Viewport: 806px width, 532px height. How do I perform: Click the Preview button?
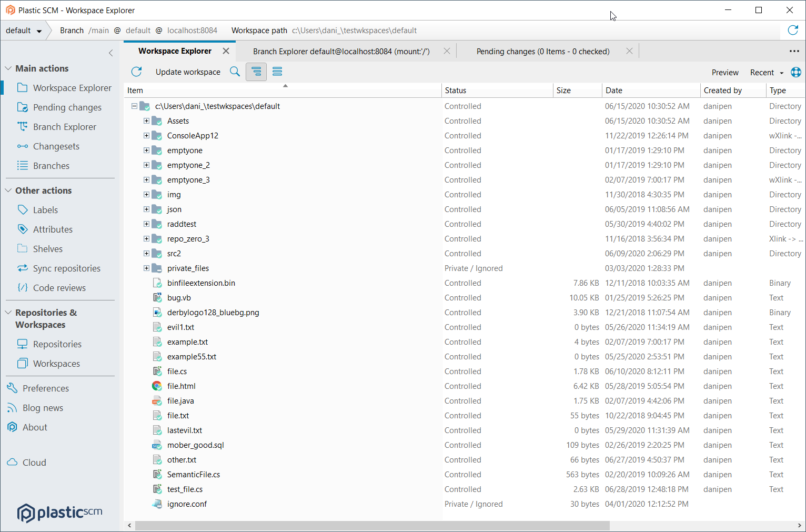[x=724, y=72]
